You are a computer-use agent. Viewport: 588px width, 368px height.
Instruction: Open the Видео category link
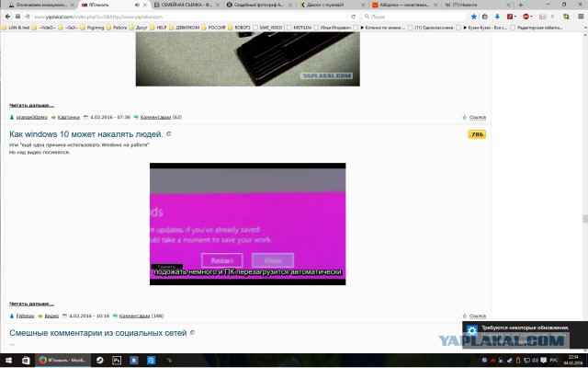(51, 316)
